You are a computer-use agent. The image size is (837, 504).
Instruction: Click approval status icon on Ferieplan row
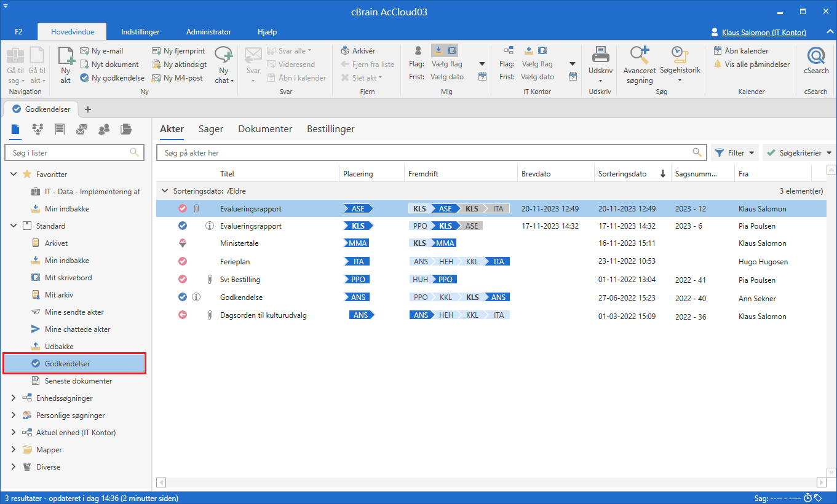[x=183, y=262]
